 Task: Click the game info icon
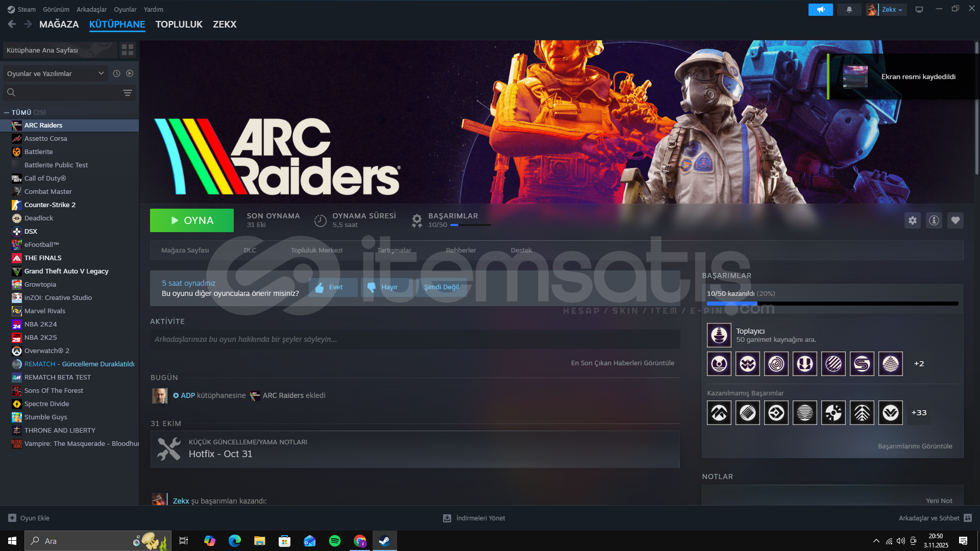point(934,220)
